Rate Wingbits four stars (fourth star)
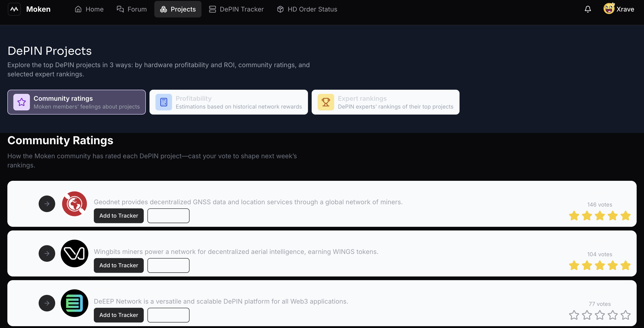 click(x=613, y=265)
